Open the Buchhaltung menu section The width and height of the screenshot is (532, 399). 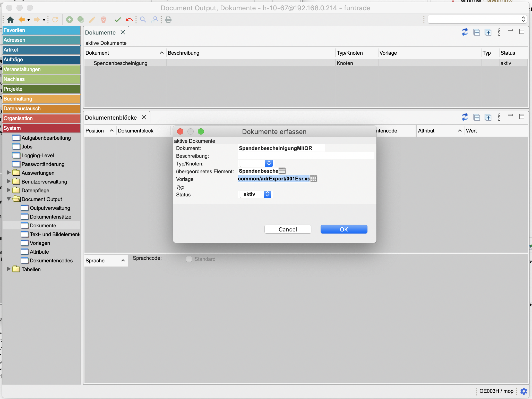pyautogui.click(x=41, y=99)
